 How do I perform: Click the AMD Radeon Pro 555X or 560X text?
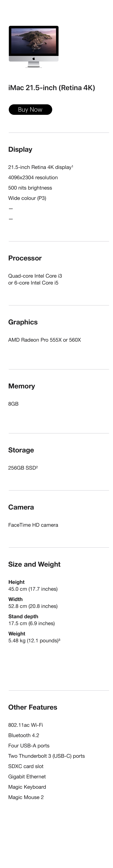pos(44,340)
